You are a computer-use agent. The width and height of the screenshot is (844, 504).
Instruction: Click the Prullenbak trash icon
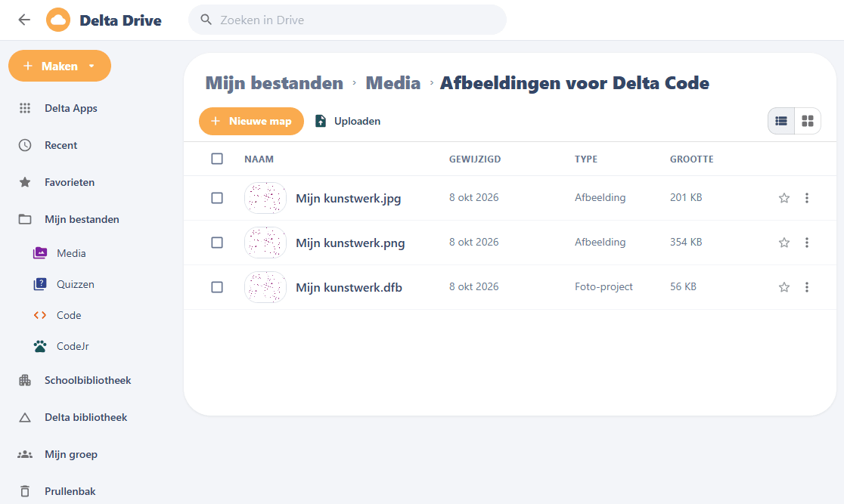click(25, 491)
